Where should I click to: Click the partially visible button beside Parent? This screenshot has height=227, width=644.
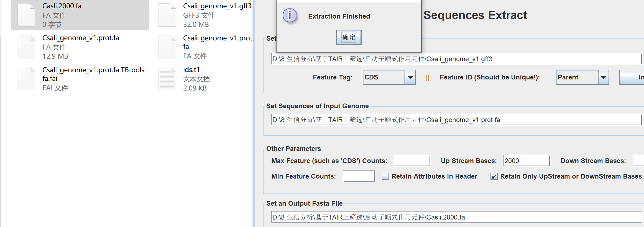(632, 77)
